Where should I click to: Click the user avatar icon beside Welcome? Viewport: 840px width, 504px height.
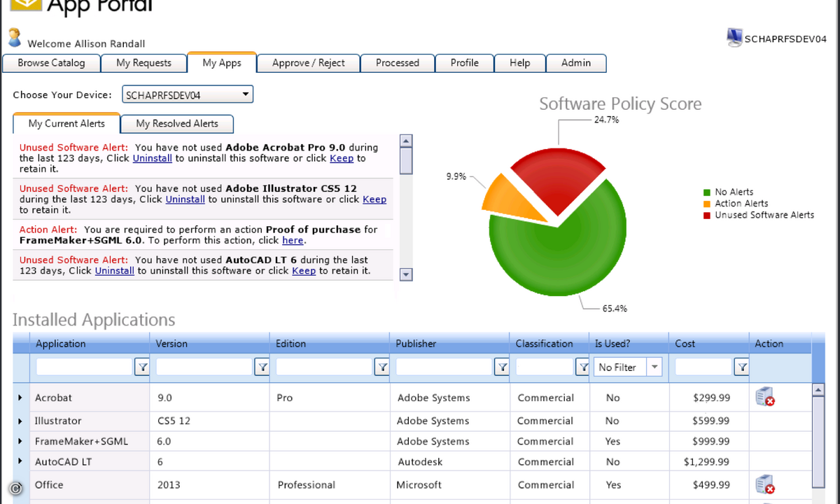pyautogui.click(x=15, y=38)
